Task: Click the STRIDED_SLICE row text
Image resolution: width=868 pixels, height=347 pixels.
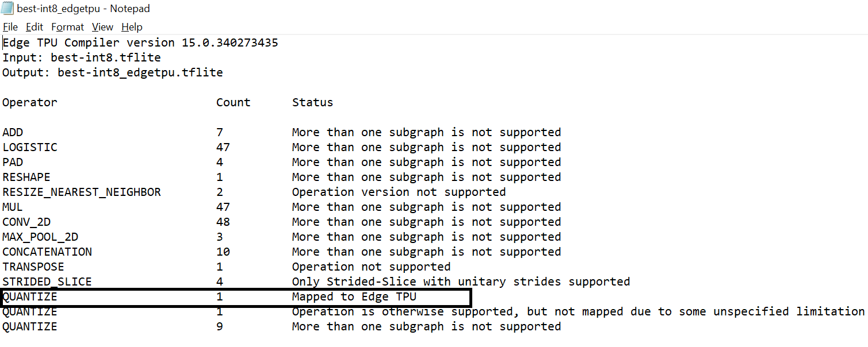Action: click(x=46, y=281)
